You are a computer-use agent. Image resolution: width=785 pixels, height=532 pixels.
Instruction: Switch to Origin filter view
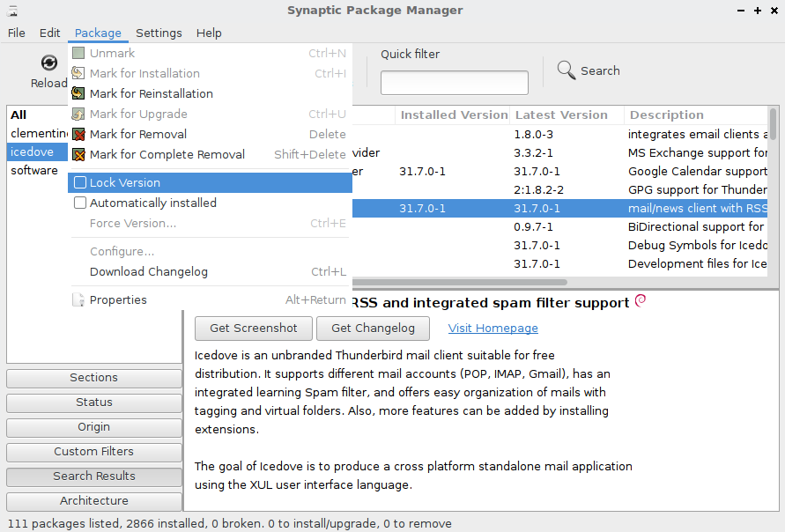point(94,427)
